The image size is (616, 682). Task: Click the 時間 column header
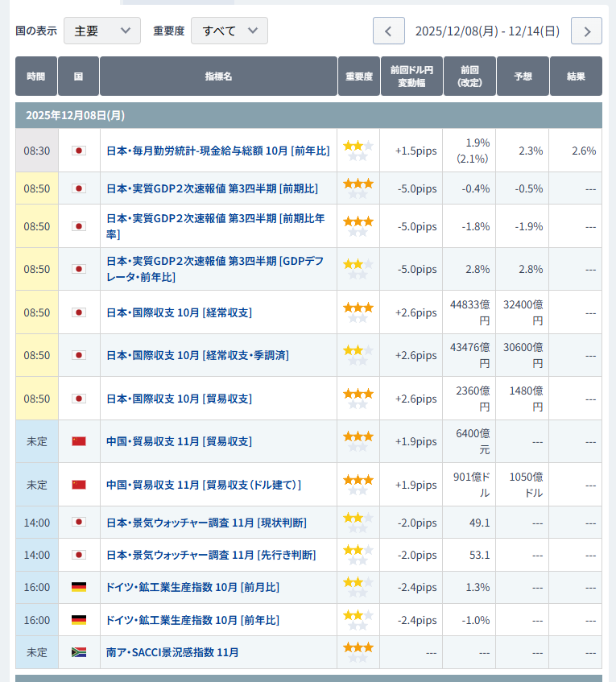point(36,76)
